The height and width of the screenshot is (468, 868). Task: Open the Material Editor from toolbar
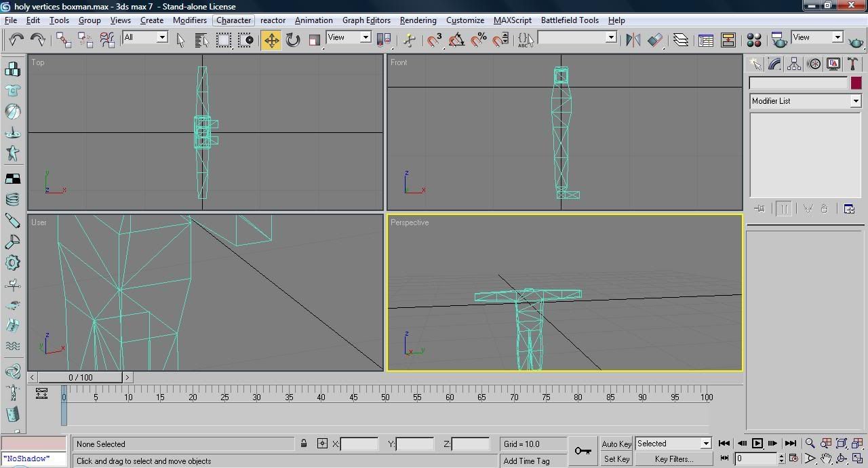753,40
